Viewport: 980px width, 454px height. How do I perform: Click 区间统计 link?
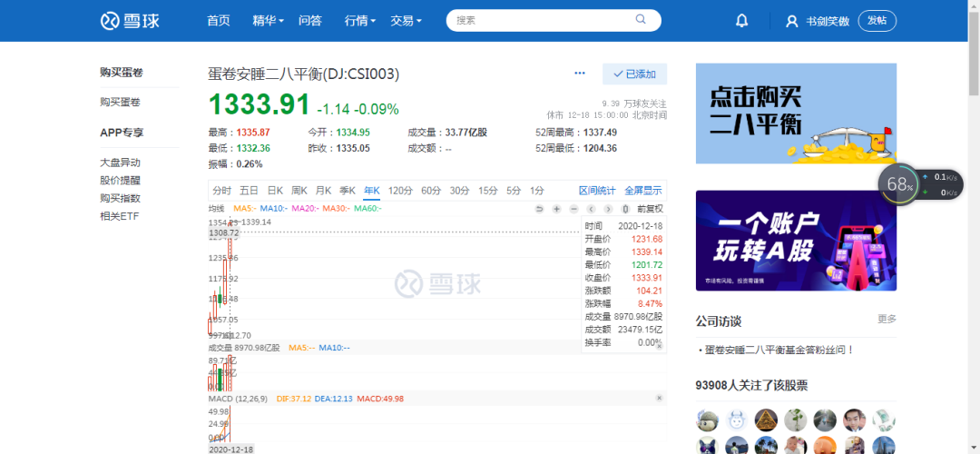pos(597,191)
